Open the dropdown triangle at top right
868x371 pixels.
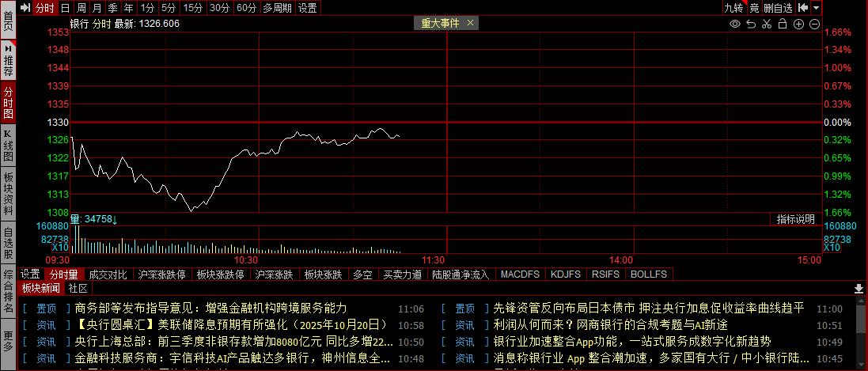tap(817, 8)
